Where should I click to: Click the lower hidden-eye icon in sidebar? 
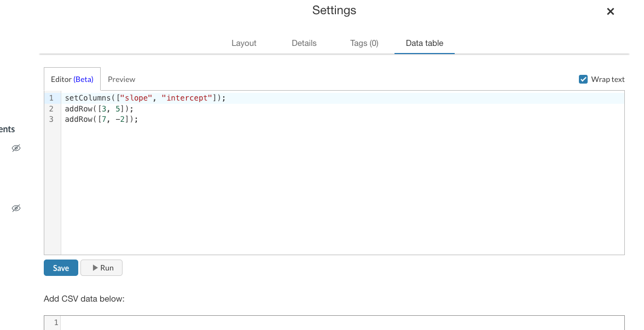coord(16,208)
